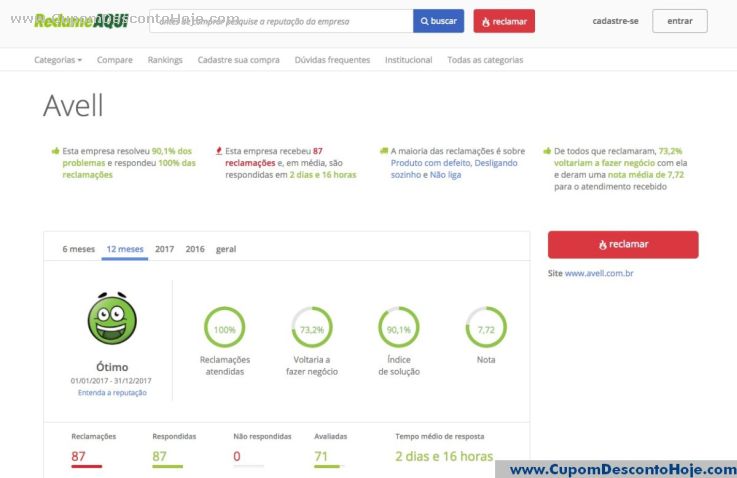Open the cadastre-se link

point(615,21)
